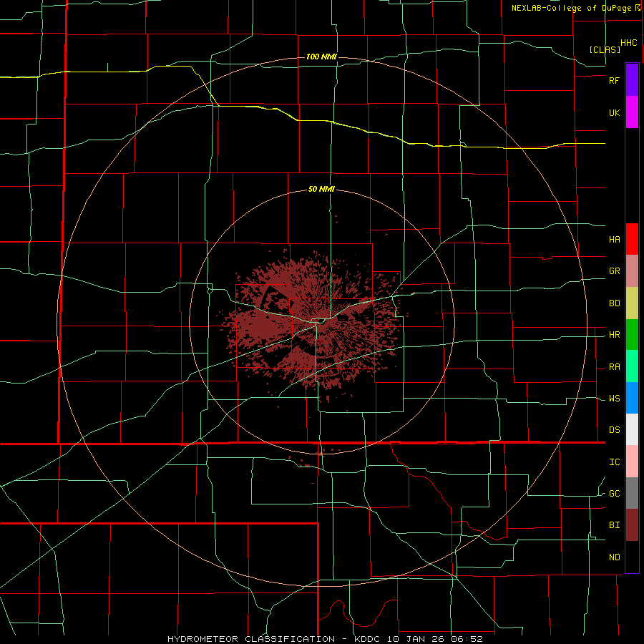The image size is (644, 644).
Task: Click the 50 NMI range ring label
Action: coord(321,189)
